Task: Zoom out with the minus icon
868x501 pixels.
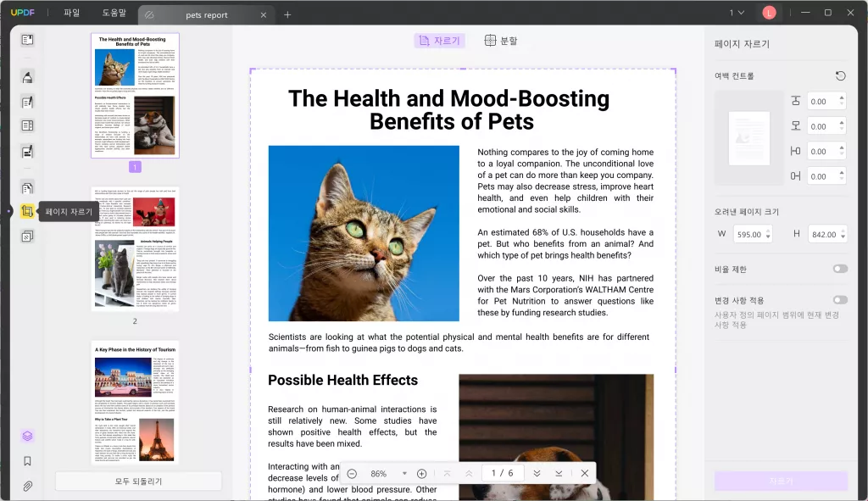Action: click(352, 473)
